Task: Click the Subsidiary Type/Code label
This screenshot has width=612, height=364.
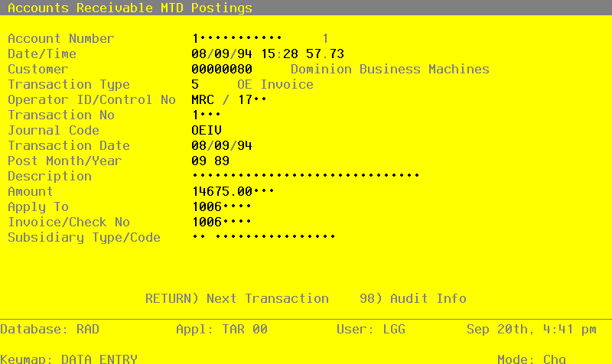Action: 84,237
